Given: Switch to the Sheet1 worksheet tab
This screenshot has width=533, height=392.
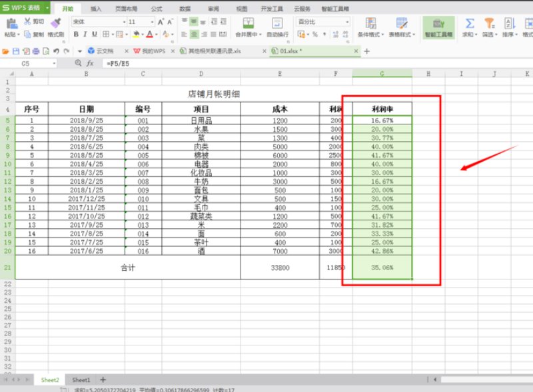Looking at the screenshot, I should click(x=81, y=379).
